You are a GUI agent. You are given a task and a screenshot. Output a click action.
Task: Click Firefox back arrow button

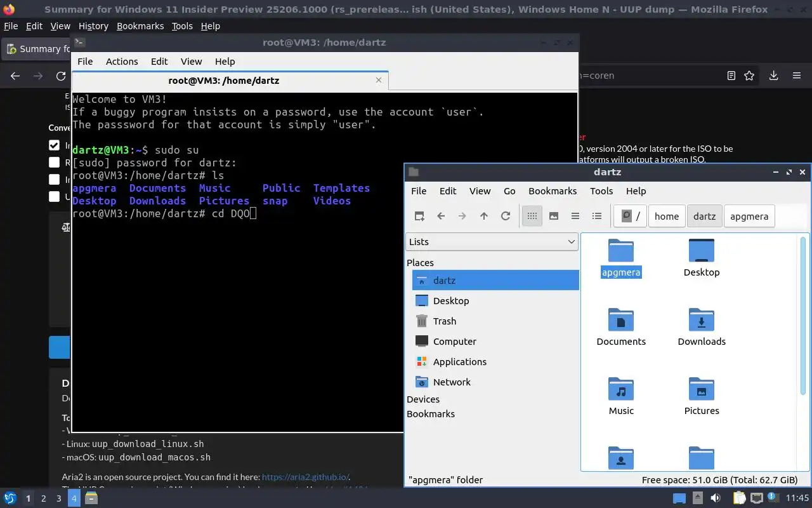[x=15, y=76]
